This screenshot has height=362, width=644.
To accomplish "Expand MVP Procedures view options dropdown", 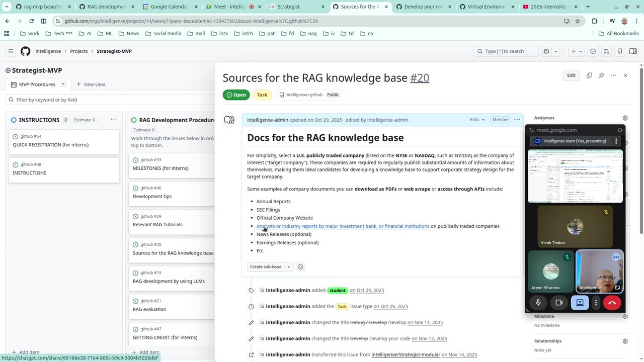I will pos(63,84).
